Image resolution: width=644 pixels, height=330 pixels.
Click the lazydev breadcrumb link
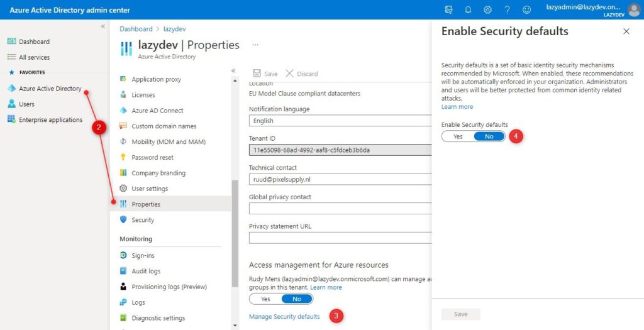[x=175, y=29]
